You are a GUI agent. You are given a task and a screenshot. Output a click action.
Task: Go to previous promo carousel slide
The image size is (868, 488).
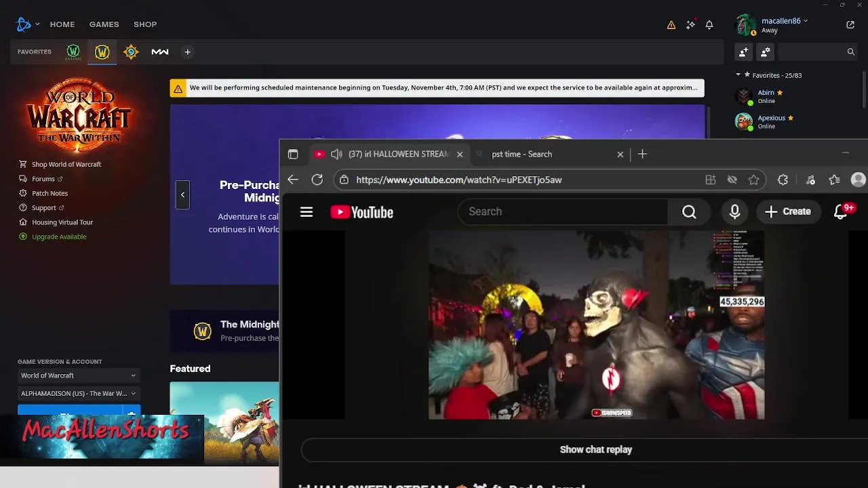pyautogui.click(x=182, y=195)
